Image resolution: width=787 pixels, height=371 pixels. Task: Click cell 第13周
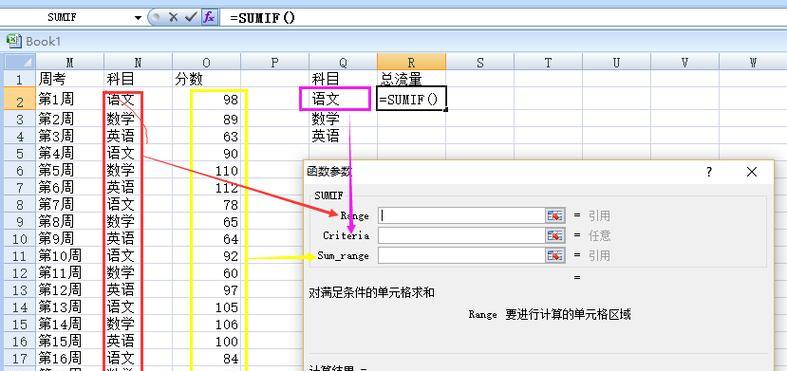[70, 307]
